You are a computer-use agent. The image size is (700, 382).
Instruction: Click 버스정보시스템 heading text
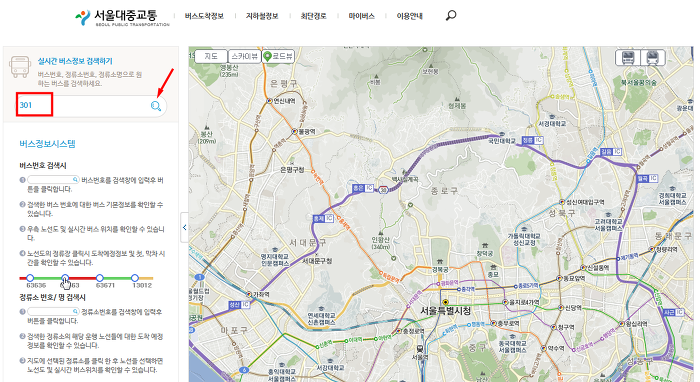(47, 144)
